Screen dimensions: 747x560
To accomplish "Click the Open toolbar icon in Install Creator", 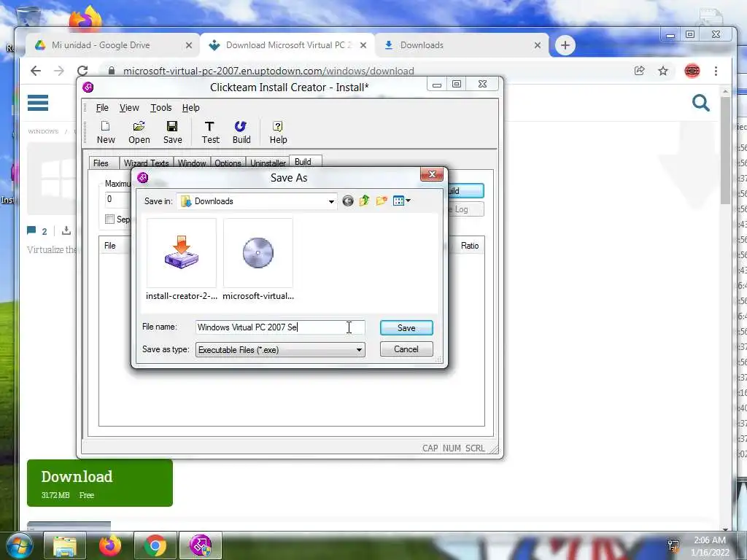I will (139, 133).
